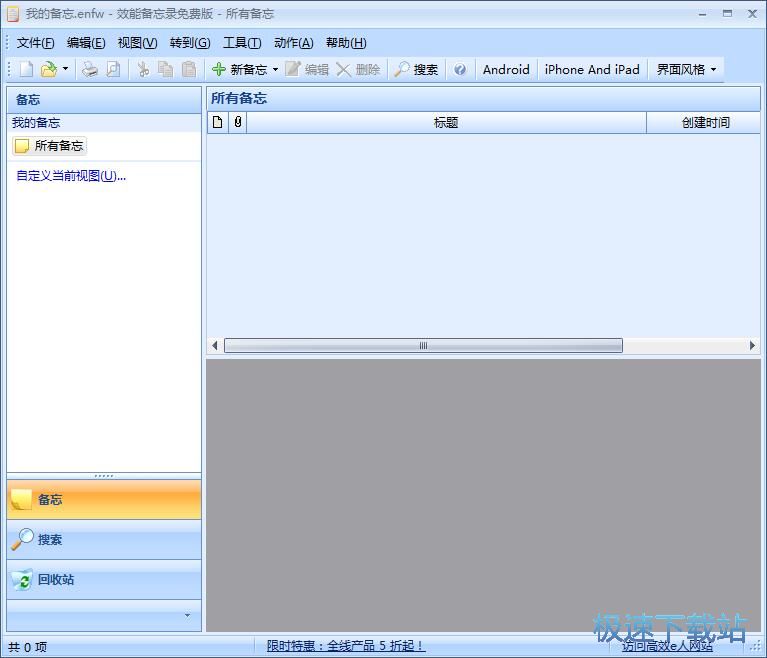Sort by 创建时间 column header

pyautogui.click(x=705, y=122)
